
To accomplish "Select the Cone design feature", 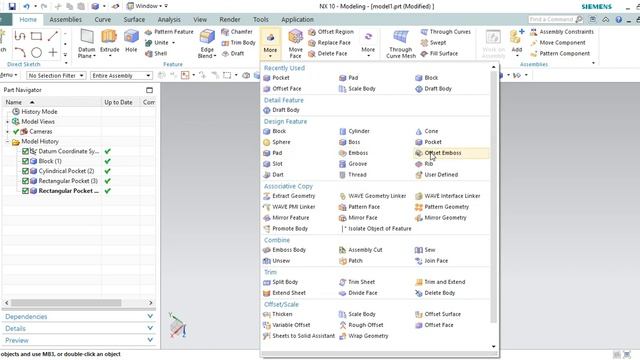I will pyautogui.click(x=427, y=131).
